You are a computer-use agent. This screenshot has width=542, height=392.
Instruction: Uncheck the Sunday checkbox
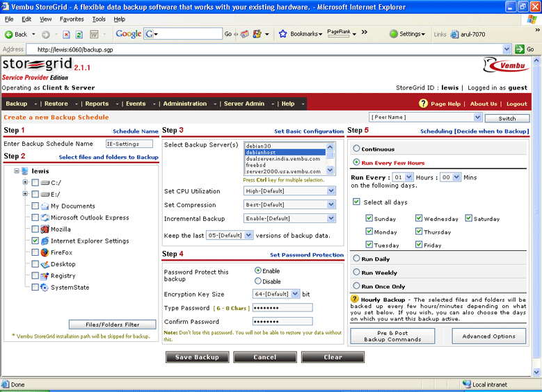(x=369, y=218)
